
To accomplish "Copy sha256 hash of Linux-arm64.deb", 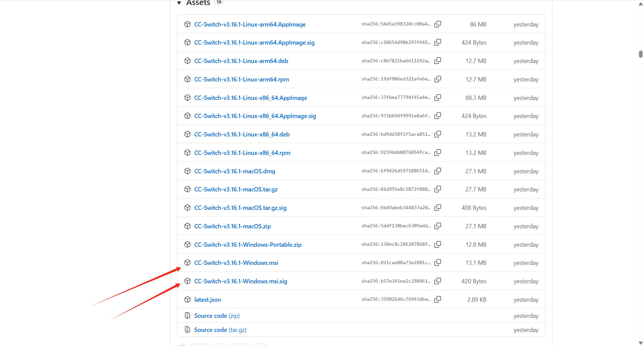I will coord(438,61).
